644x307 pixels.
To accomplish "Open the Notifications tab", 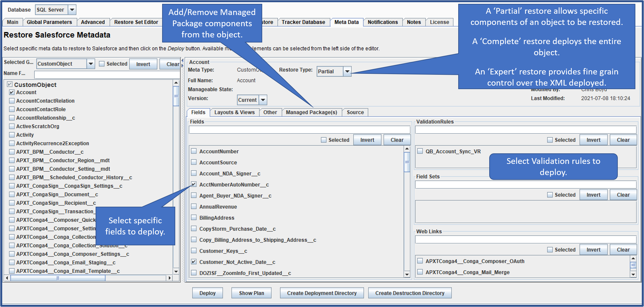I will pyautogui.click(x=383, y=22).
